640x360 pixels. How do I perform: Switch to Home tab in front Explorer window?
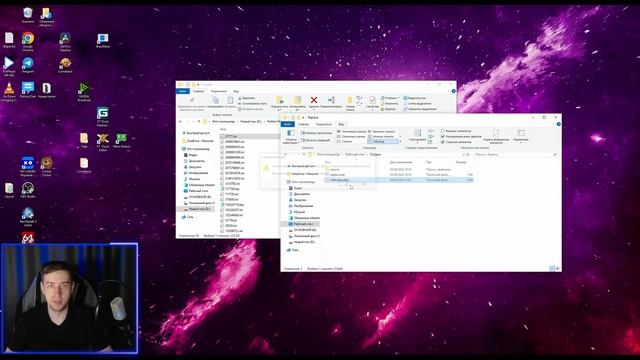tap(303, 124)
